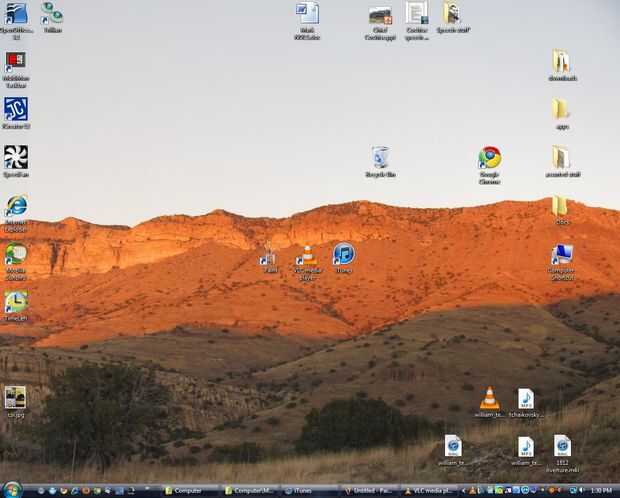Expand hidden system tray icons arrow

(465, 491)
